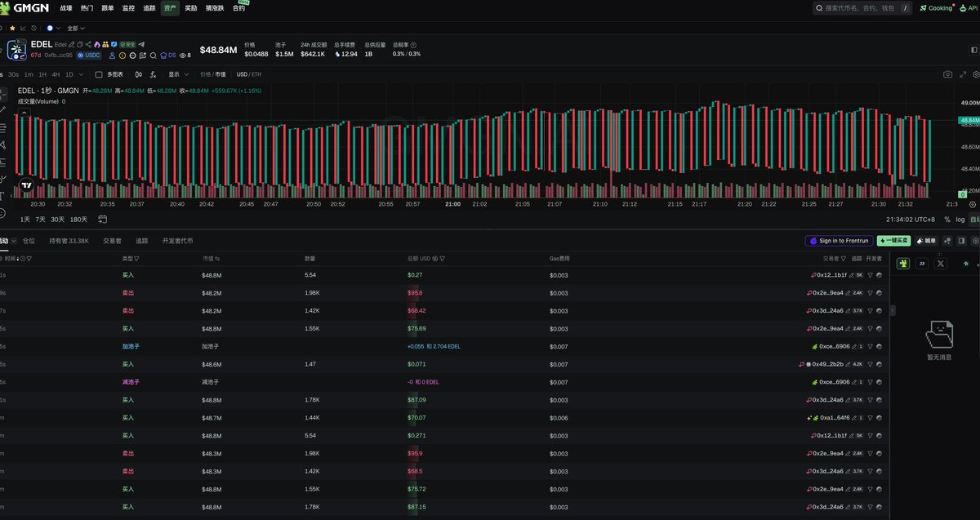Viewport: 980px width, 520px height.
Task: Click the token search input field
Action: [x=862, y=8]
